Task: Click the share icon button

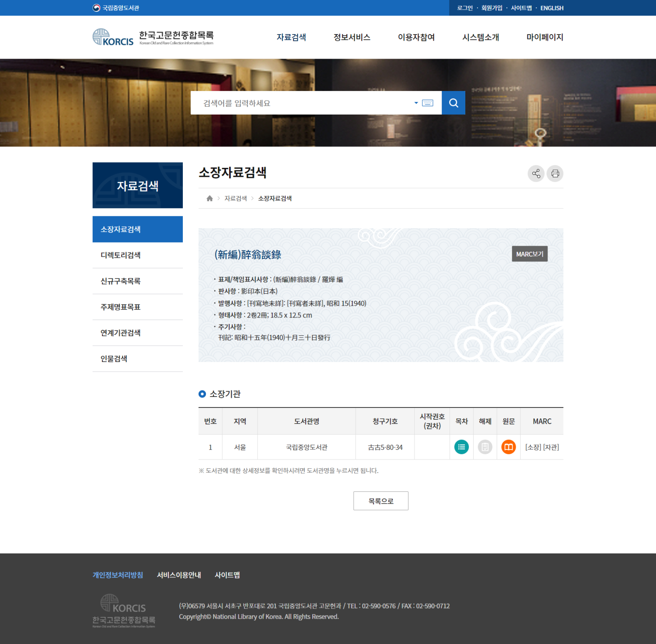Action: click(x=536, y=174)
